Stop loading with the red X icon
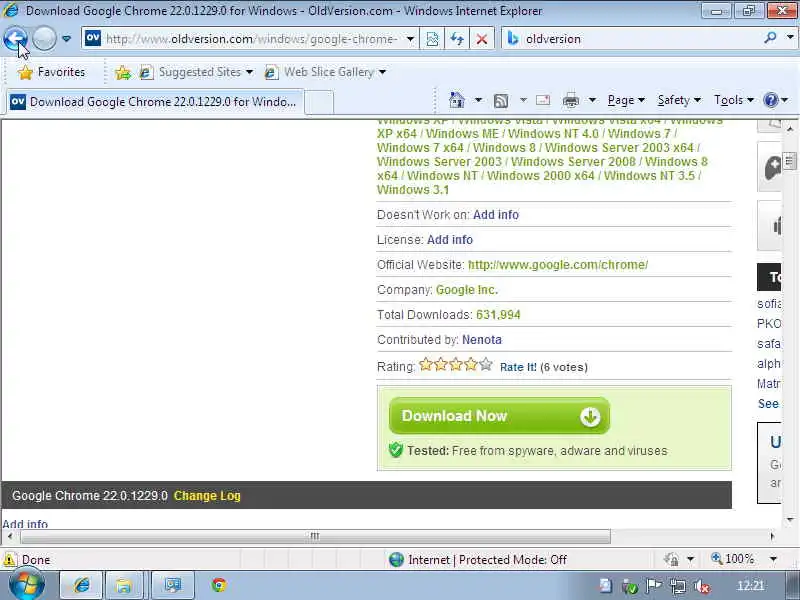The height and width of the screenshot is (600, 800). pos(481,39)
